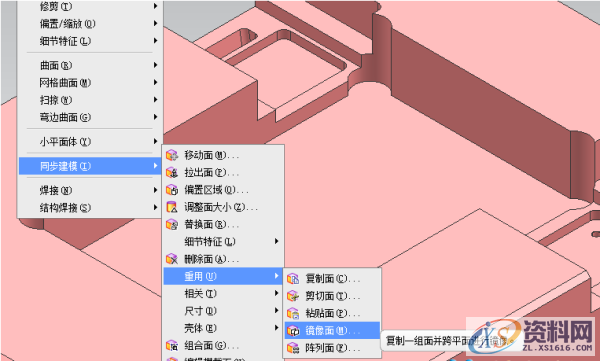
Task: Click the 拉出面 (Pull Face) icon
Action: [x=172, y=173]
